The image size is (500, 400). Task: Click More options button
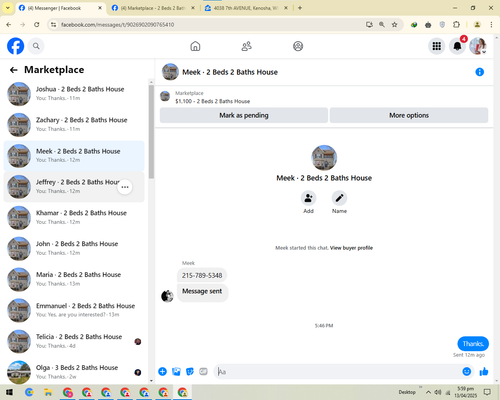point(409,115)
